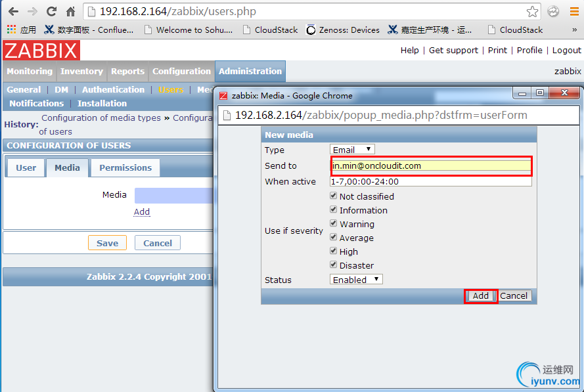Go back with browser back arrow

tap(13, 12)
